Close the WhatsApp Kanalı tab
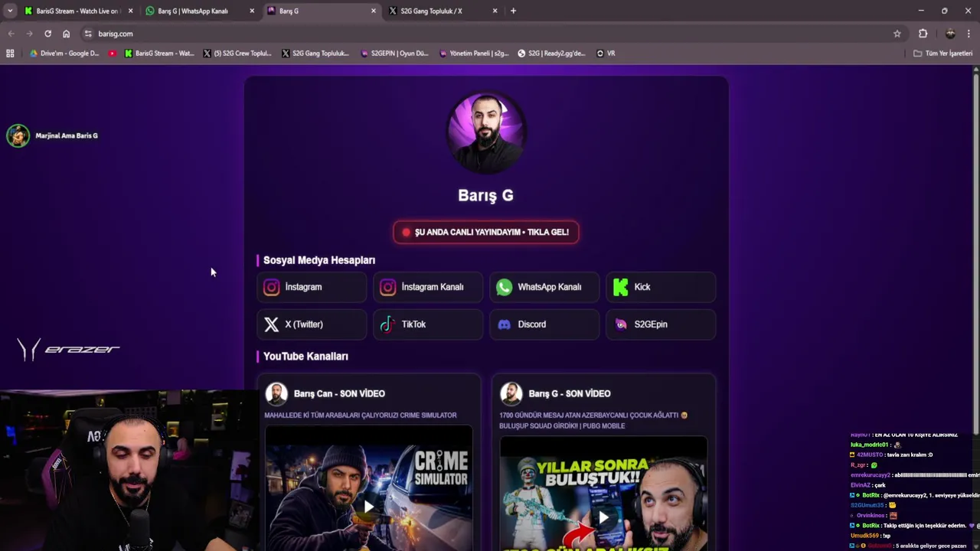 pyautogui.click(x=252, y=11)
